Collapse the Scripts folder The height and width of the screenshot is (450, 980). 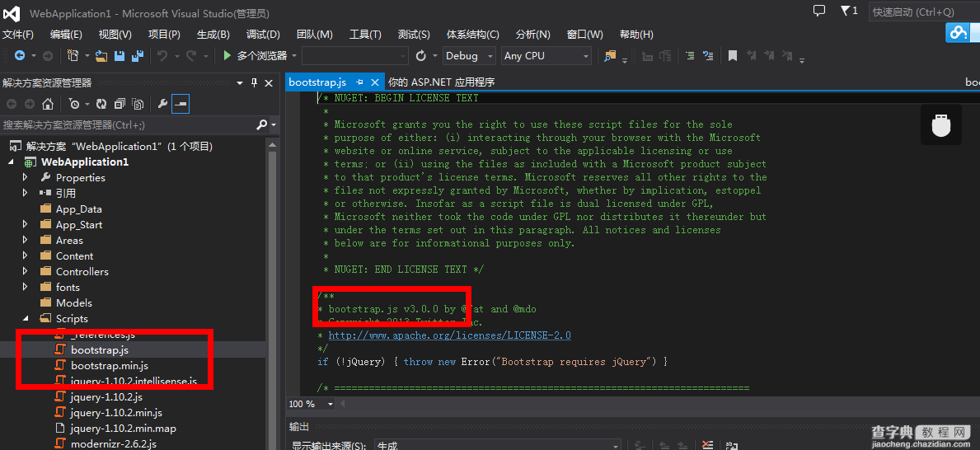pos(26,319)
